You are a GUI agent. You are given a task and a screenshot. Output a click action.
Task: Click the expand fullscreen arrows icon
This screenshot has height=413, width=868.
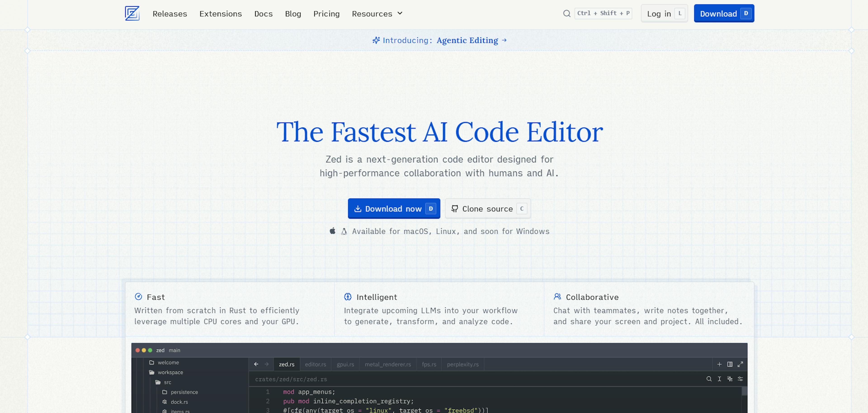(x=740, y=364)
